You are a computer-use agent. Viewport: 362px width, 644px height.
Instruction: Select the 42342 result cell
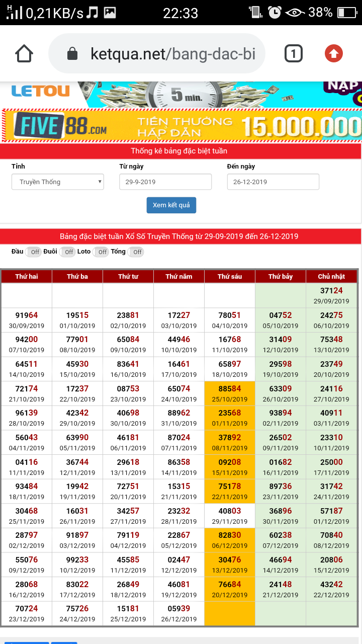click(x=77, y=418)
